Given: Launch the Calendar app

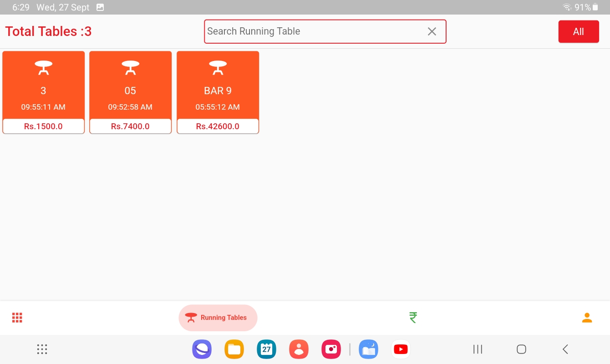Looking at the screenshot, I should (266, 349).
